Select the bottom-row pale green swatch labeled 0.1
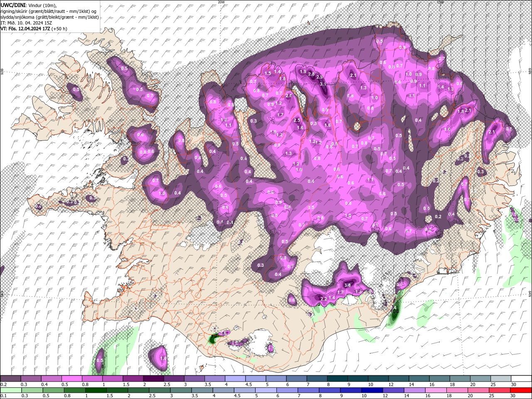The width and height of the screenshot is (532, 399). (11, 390)
